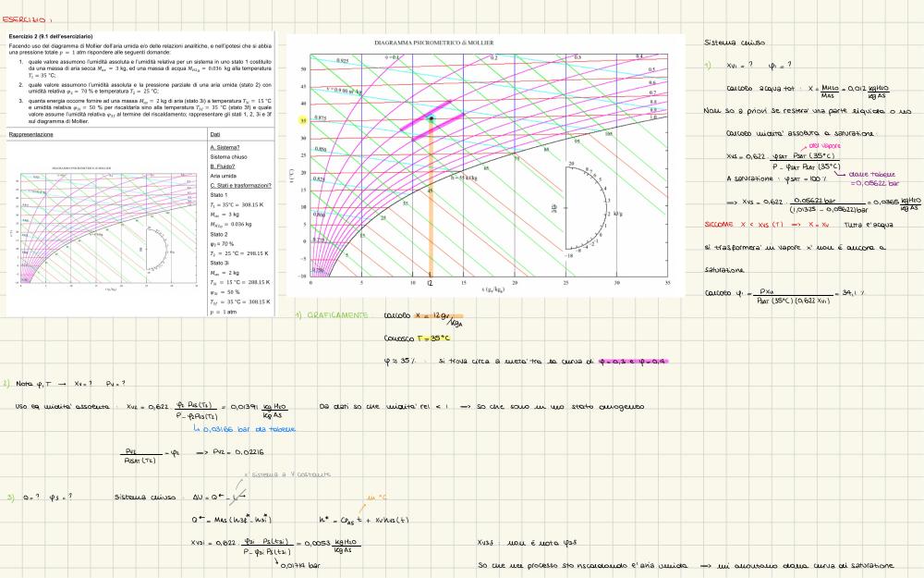This screenshot has height=578, width=924.
Task: Click the 'B. Fluido?' underlined label
Action: [x=222, y=166]
